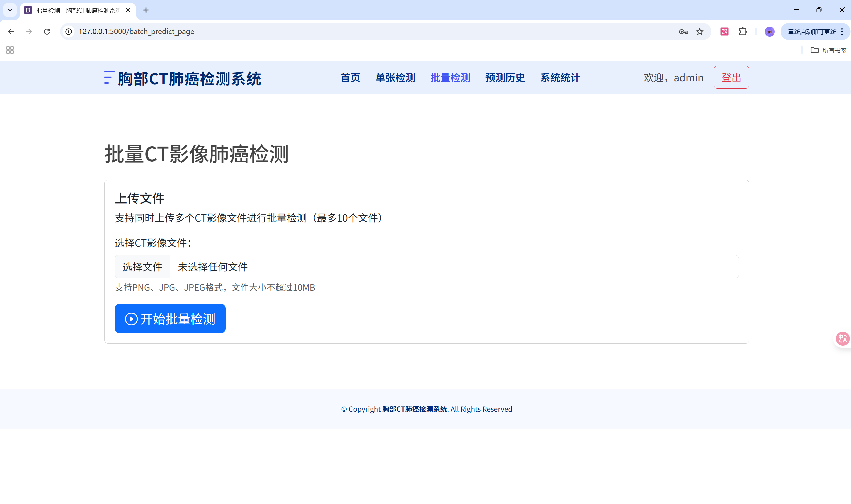Reload the current page
851x504 pixels.
pos(47,32)
